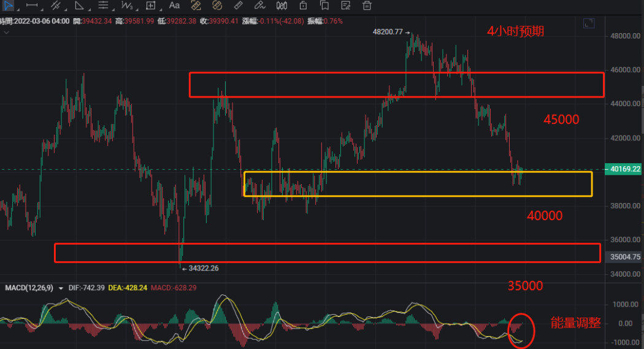
Task: Select the triangle shape drawing tool
Action: [x=79, y=6]
